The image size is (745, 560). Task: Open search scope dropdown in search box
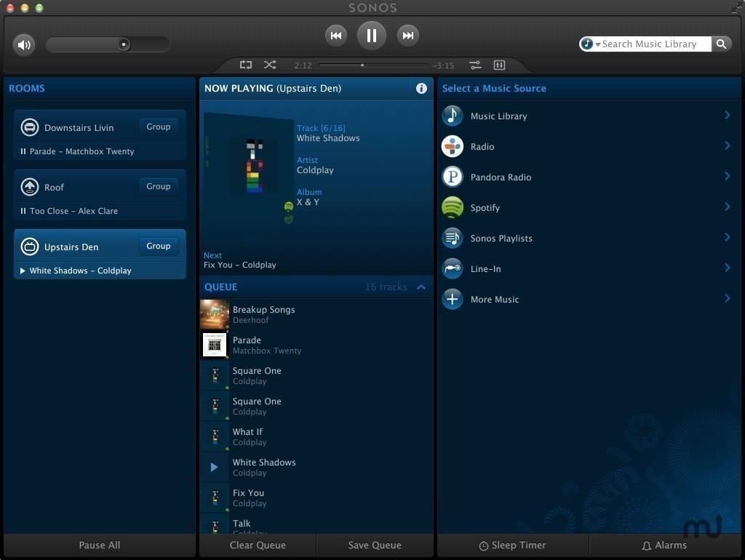(x=590, y=44)
